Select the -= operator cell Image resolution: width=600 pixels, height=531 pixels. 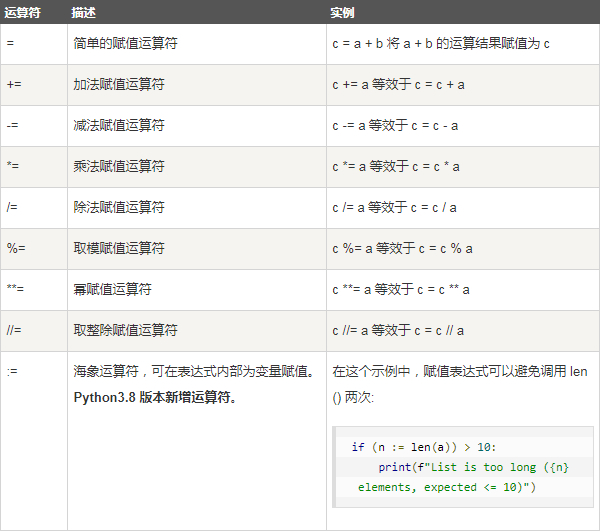pyautogui.click(x=13, y=126)
